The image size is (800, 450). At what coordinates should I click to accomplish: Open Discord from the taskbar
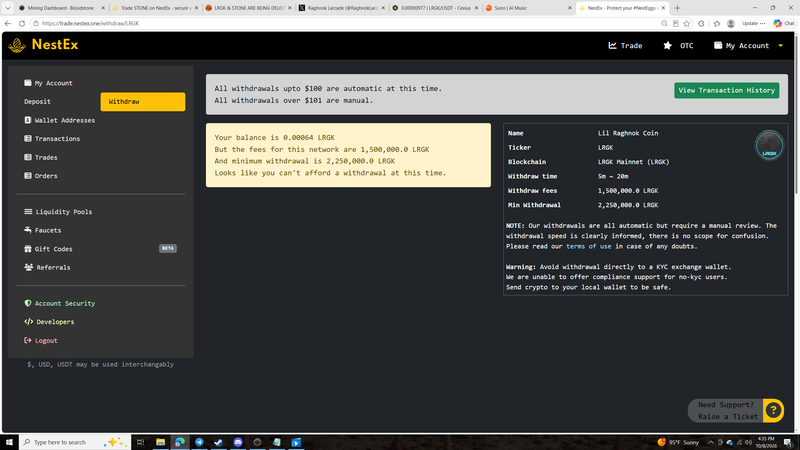click(238, 442)
